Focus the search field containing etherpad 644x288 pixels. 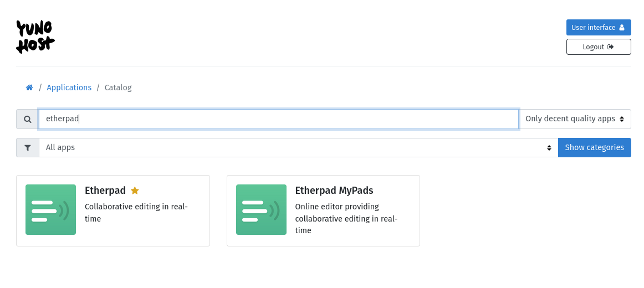(279, 119)
